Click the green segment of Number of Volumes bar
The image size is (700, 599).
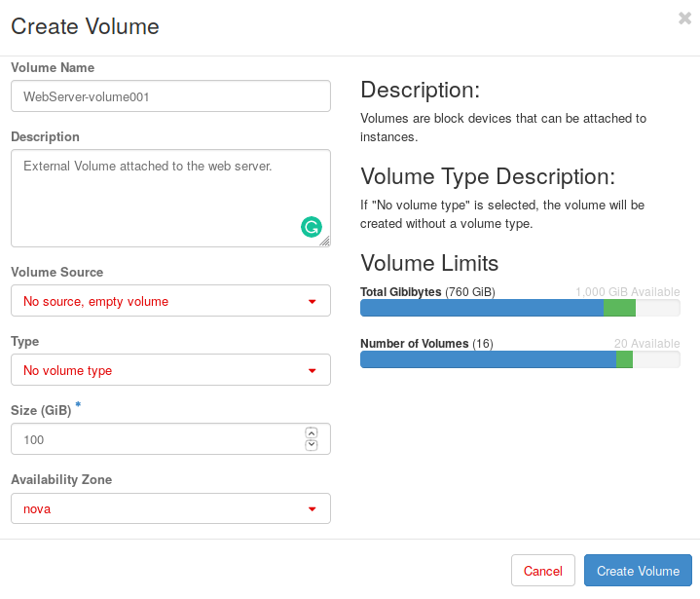point(624,359)
